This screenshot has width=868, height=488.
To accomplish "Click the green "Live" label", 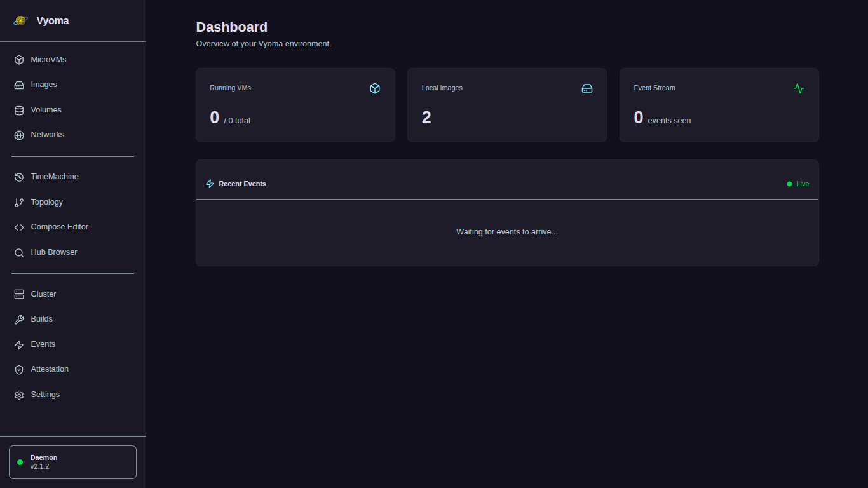I will tap(803, 184).
